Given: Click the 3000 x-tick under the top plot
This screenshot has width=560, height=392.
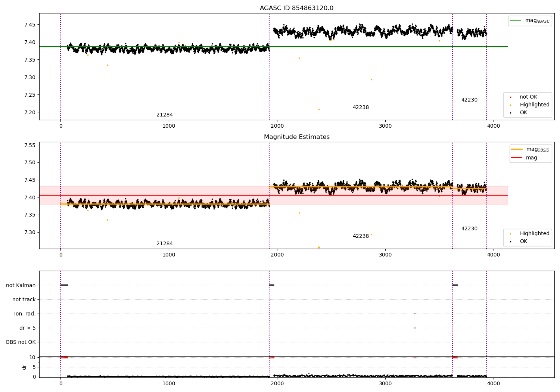Looking at the screenshot, I should click(x=385, y=126).
